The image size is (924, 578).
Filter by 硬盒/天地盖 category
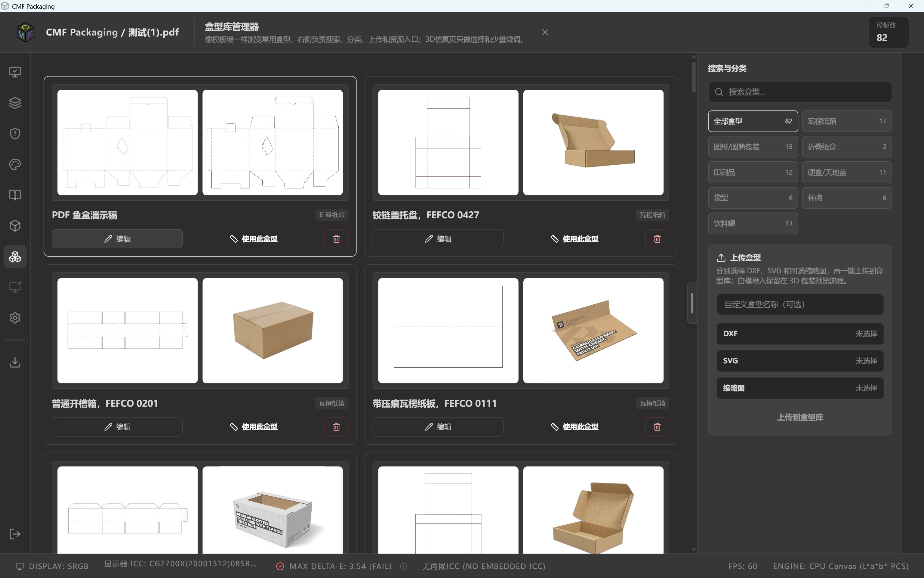point(847,172)
